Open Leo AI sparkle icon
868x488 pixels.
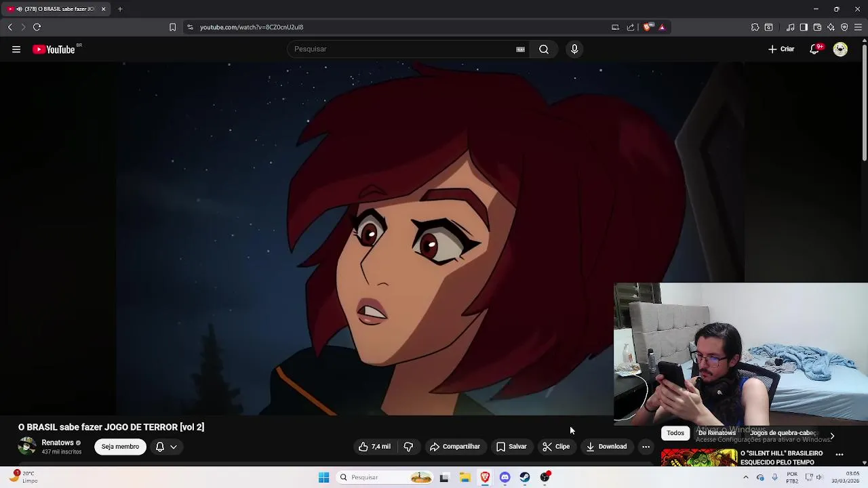coord(831,27)
